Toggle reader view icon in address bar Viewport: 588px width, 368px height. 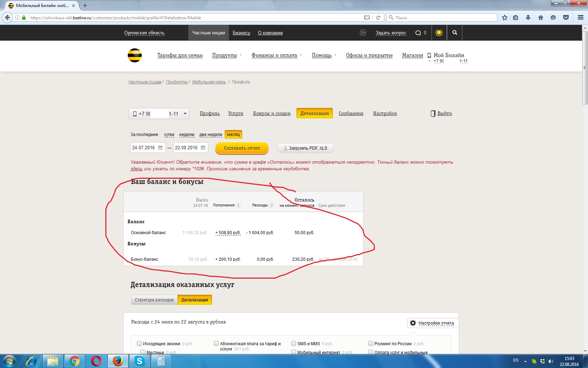[x=366, y=18]
